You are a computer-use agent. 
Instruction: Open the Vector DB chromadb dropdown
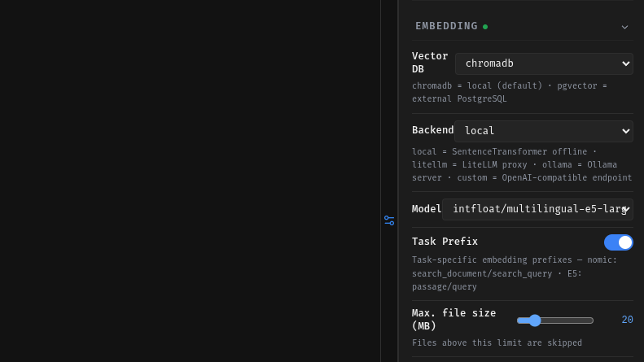click(x=544, y=63)
